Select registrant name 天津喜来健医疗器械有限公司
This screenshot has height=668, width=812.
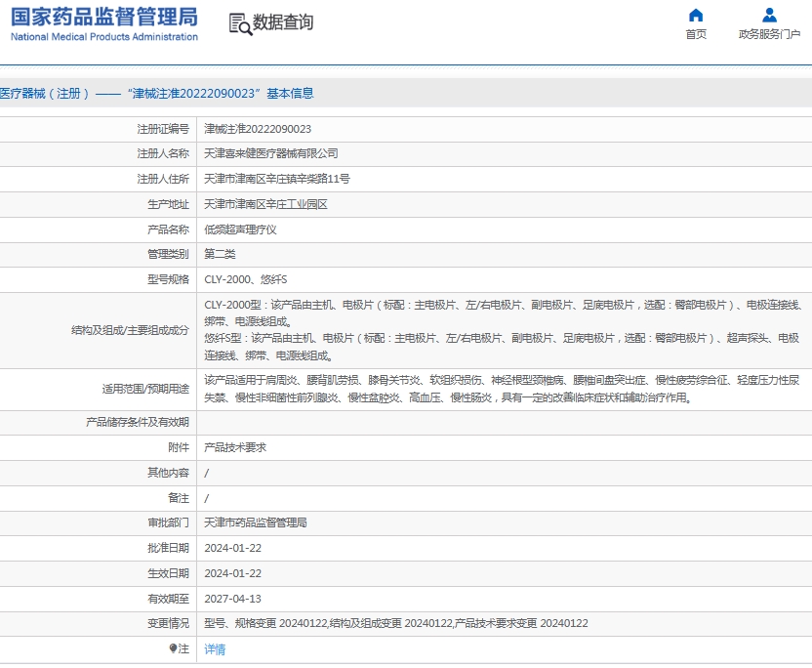271,153
